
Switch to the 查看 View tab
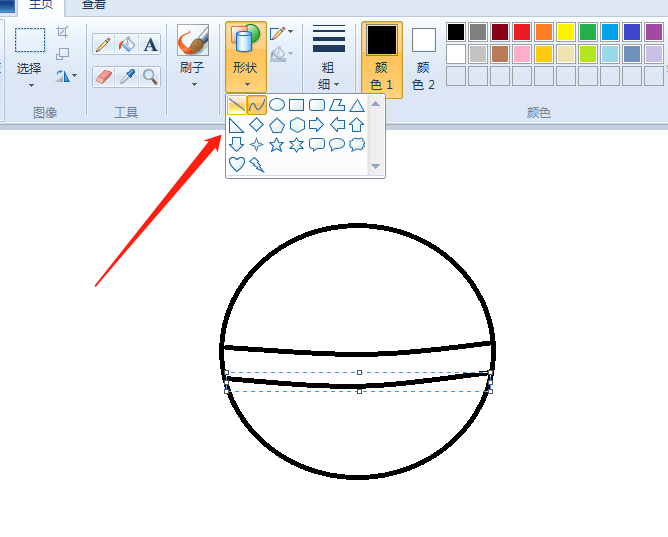coord(94,5)
